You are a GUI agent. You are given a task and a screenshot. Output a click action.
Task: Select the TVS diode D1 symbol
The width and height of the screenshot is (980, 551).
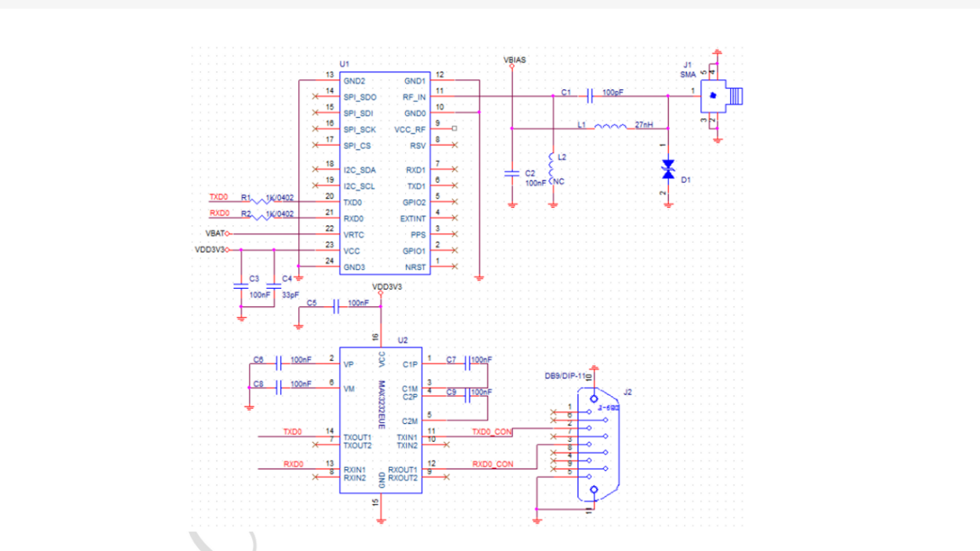click(668, 168)
